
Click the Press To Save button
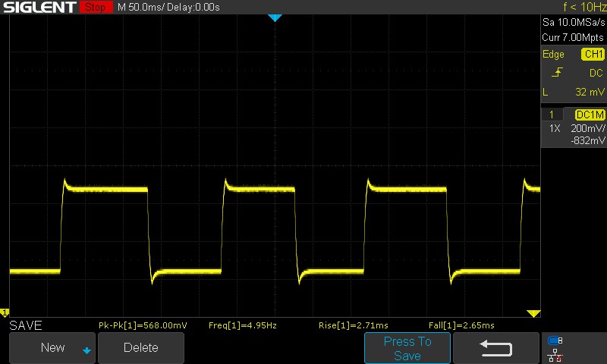click(x=407, y=348)
